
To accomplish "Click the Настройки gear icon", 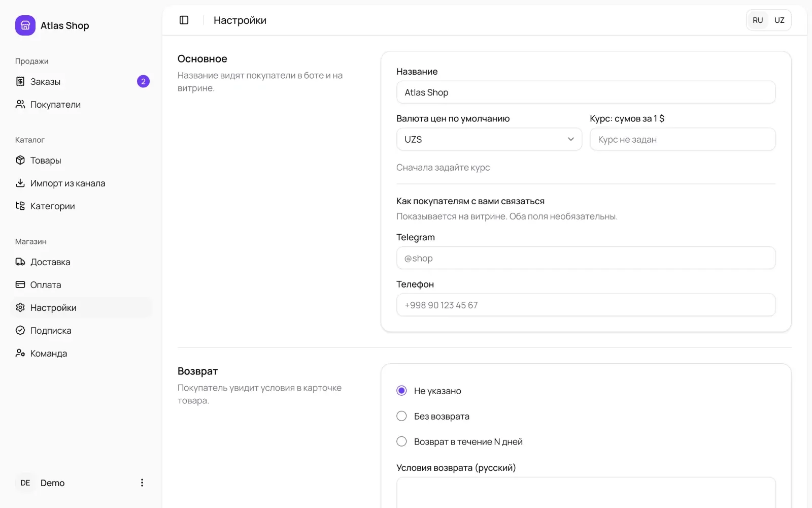I will 20,307.
